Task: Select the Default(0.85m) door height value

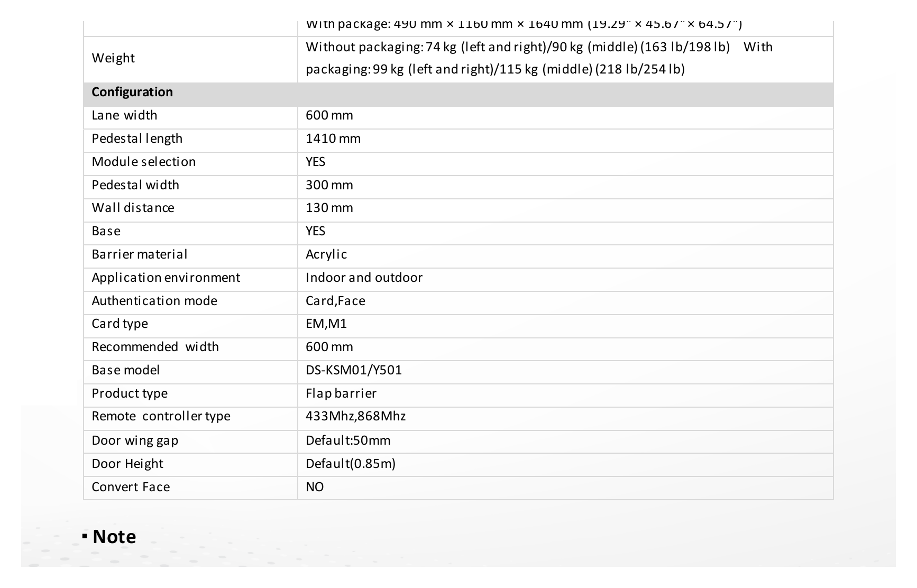Action: click(351, 464)
